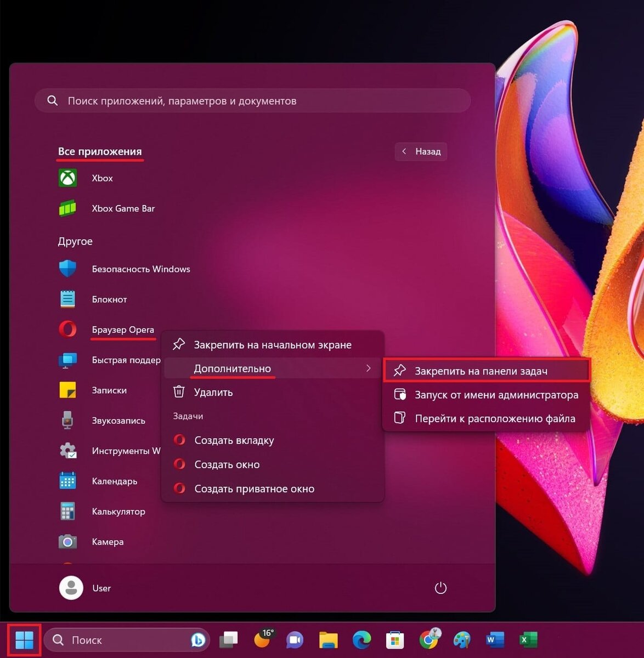Click the Записки label
Image resolution: width=644 pixels, height=658 pixels.
coord(109,390)
